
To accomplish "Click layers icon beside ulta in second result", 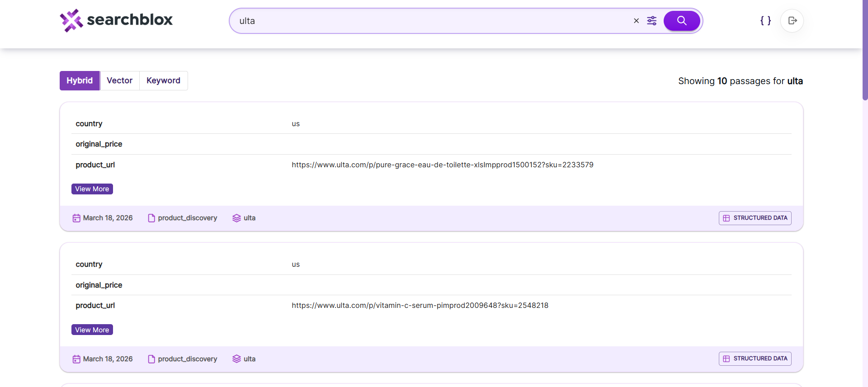I will pos(236,359).
